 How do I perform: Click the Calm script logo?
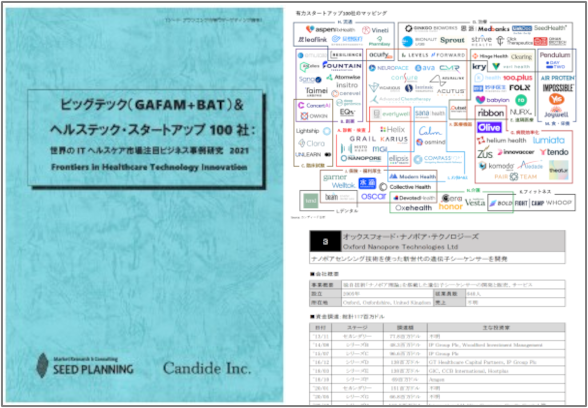[x=429, y=131]
